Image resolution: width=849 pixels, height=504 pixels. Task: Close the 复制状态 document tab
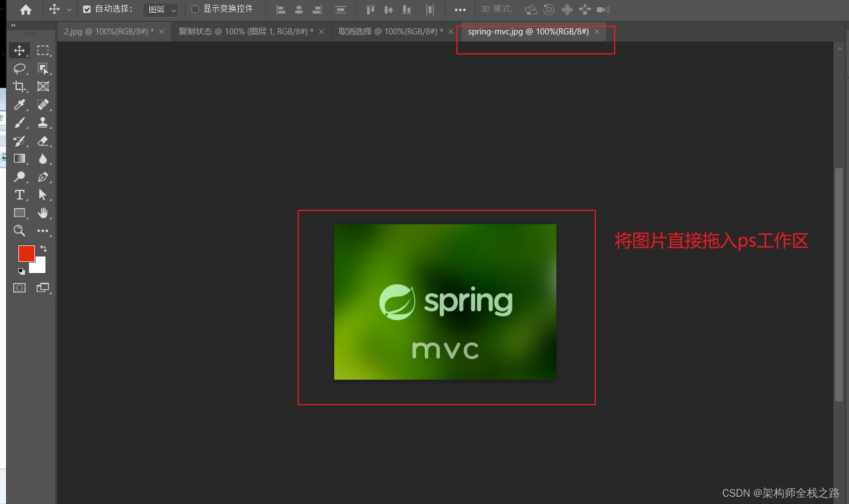click(x=321, y=32)
